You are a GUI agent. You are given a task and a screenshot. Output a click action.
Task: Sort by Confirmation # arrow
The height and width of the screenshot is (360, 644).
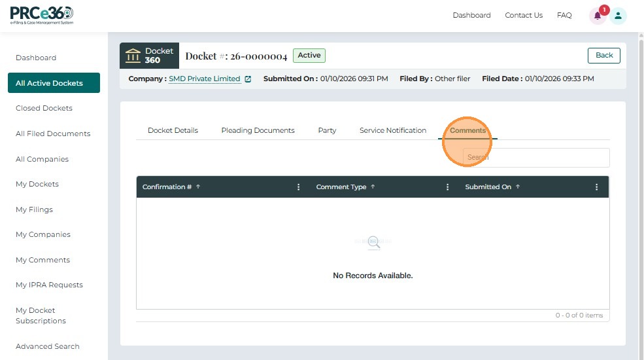(x=198, y=187)
